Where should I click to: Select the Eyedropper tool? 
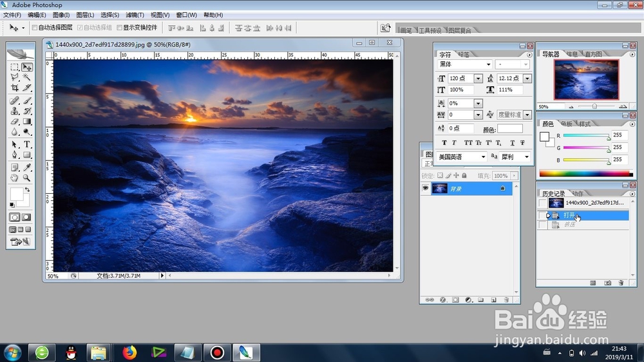click(27, 167)
